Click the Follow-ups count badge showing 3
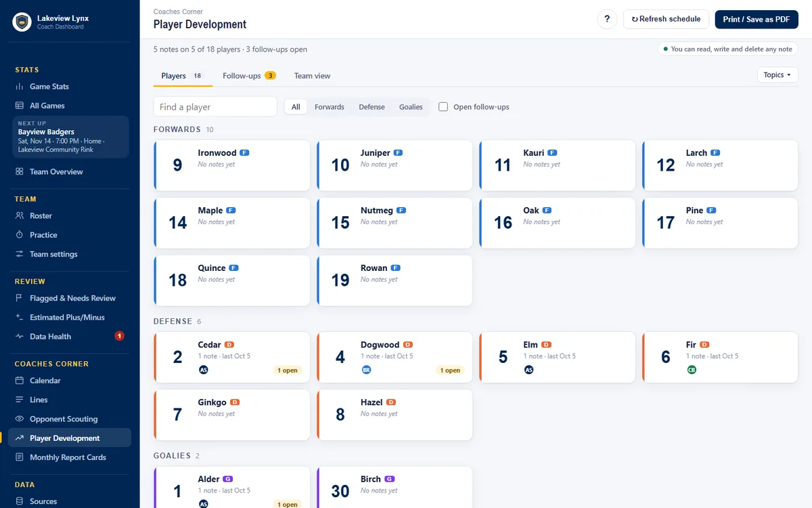This screenshot has width=812, height=508. (270, 76)
